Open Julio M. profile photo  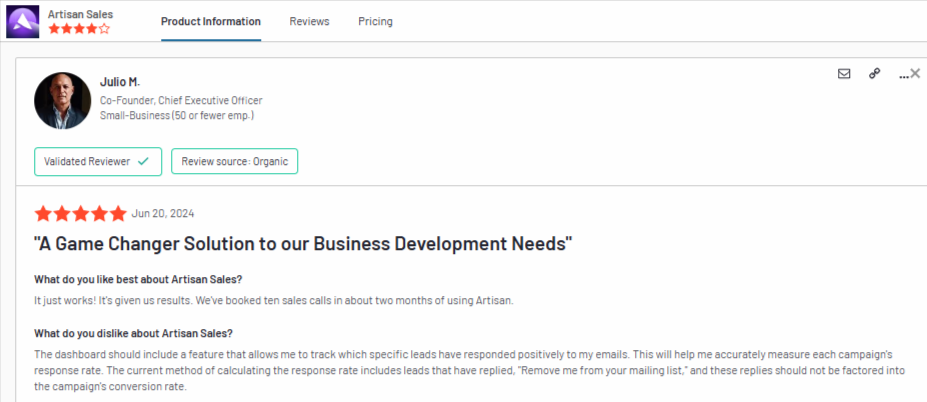point(63,100)
